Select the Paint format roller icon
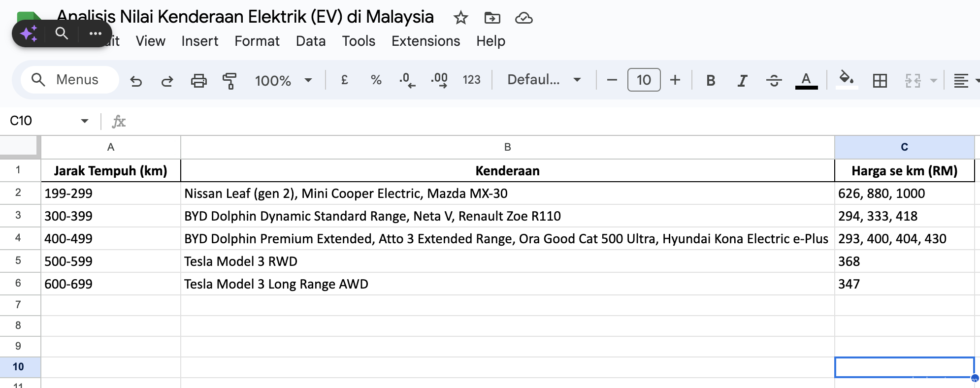Viewport: 980px width, 388px height. (229, 80)
